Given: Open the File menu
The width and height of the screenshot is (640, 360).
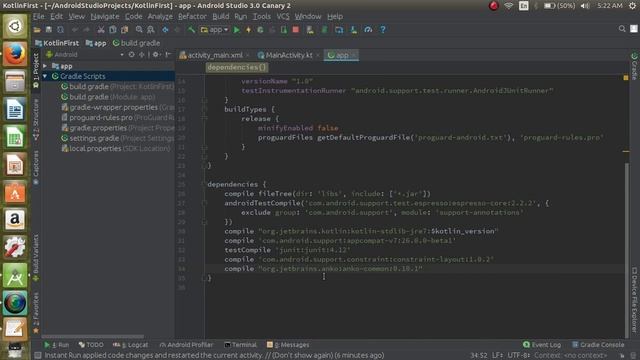Looking at the screenshot, I should click(x=38, y=16).
